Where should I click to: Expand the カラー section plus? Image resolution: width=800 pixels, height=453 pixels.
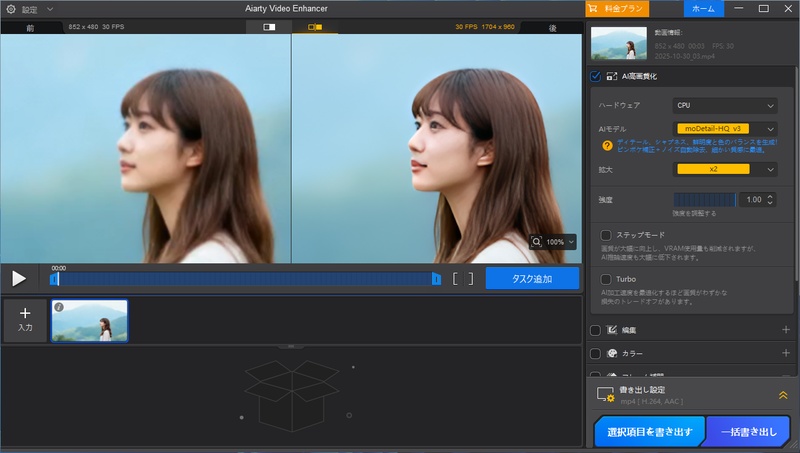pos(786,353)
